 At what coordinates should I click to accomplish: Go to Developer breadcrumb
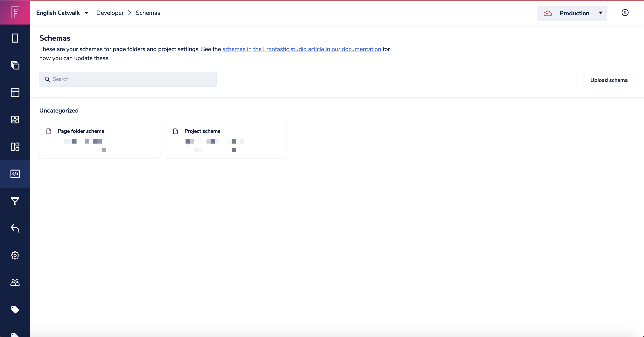110,13
